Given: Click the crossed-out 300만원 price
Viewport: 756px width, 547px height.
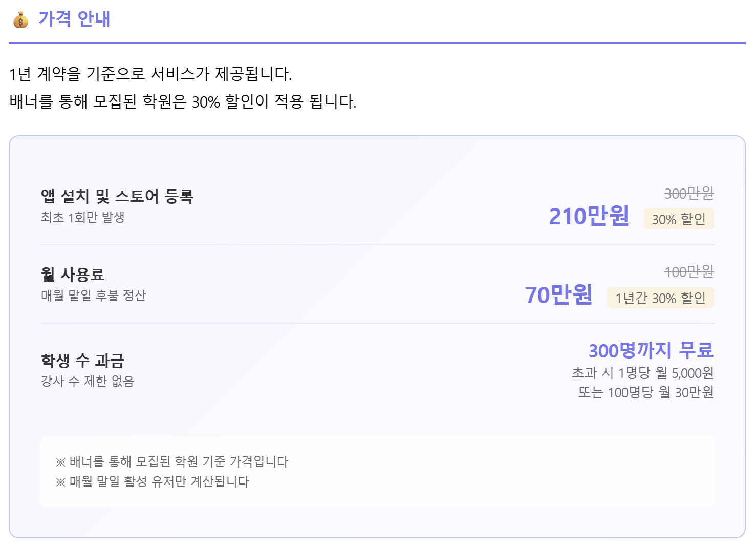Looking at the screenshot, I should (689, 194).
